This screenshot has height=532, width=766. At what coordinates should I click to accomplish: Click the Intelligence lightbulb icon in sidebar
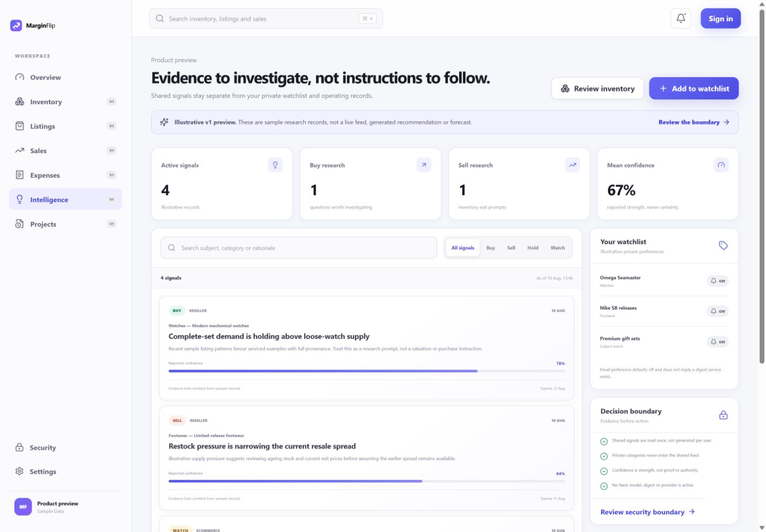[20, 199]
